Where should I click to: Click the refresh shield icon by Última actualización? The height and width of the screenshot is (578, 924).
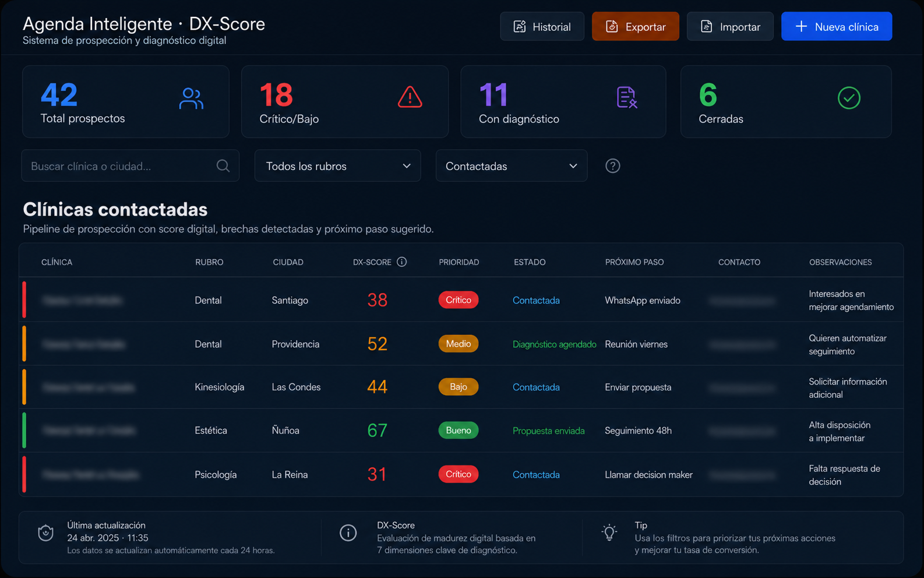pos(45,533)
